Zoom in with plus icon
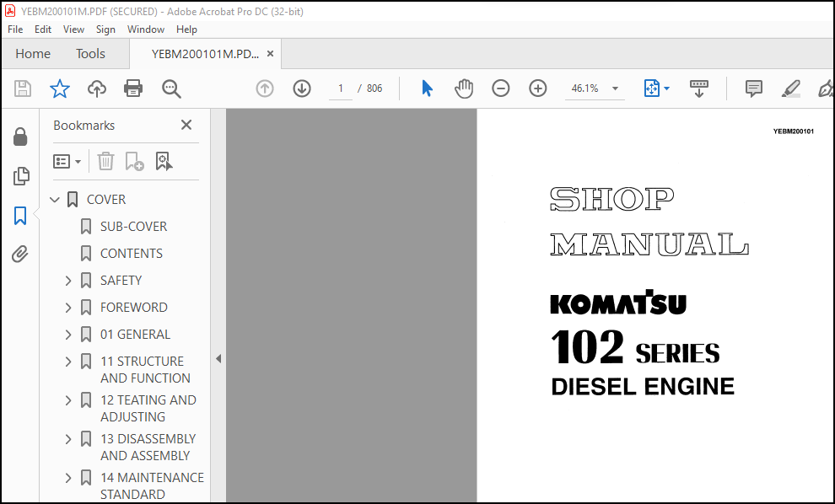835x504 pixels. click(538, 88)
